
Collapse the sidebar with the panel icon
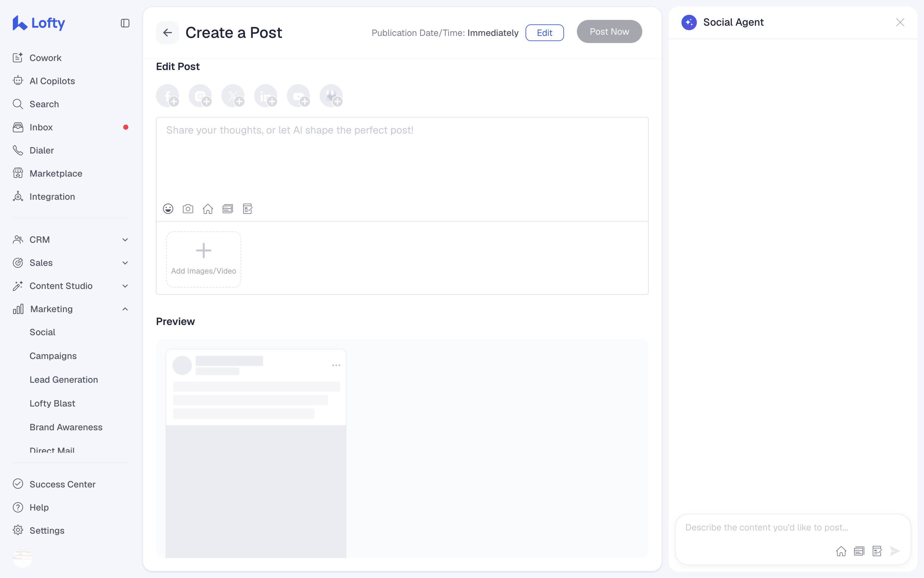pyautogui.click(x=125, y=23)
